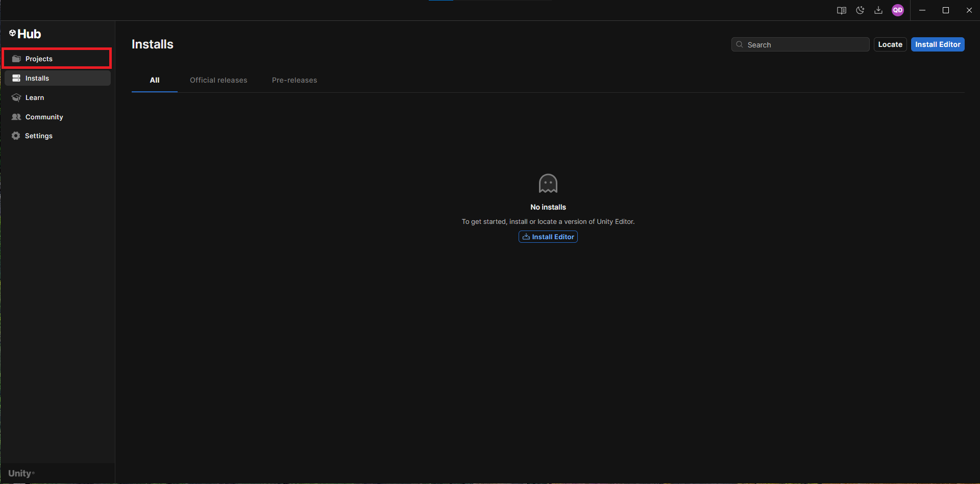
Task: Click the Unity logo at the bottom left
Action: click(x=21, y=473)
